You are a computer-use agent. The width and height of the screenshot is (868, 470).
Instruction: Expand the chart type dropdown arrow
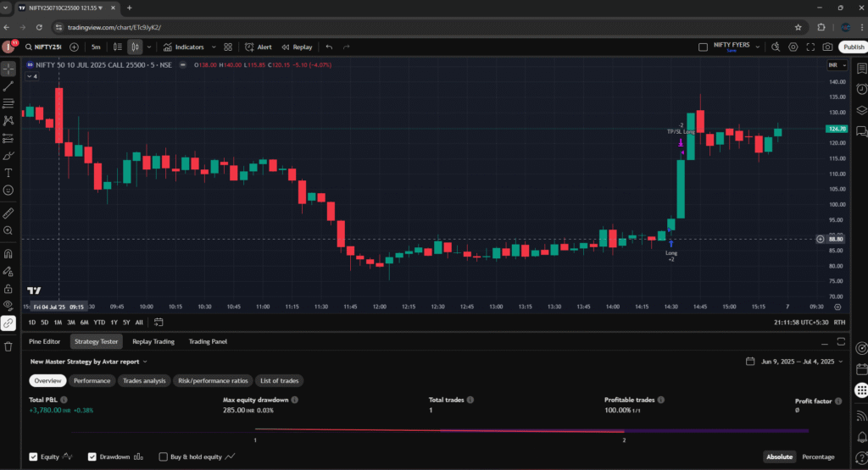[149, 47]
